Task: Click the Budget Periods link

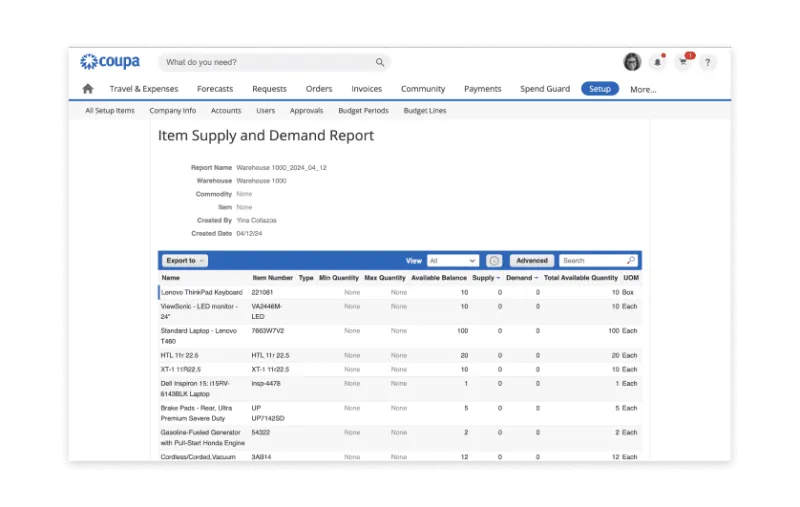Action: click(x=363, y=111)
